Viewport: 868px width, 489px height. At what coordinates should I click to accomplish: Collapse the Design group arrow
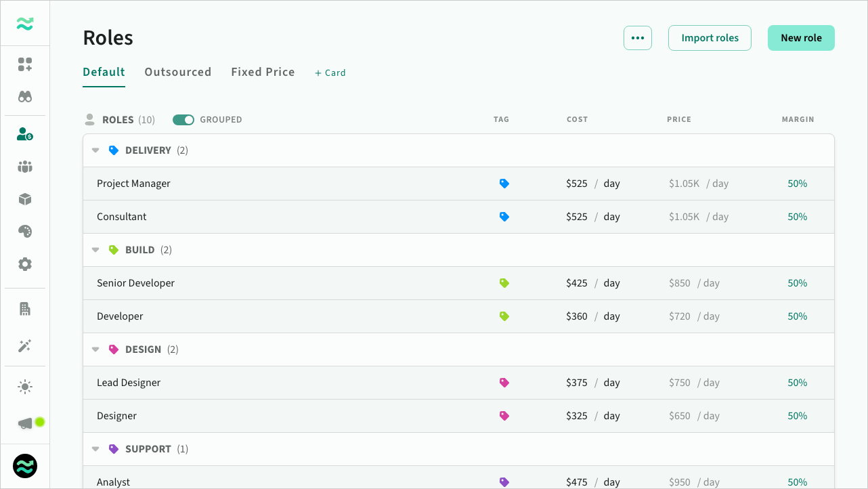pyautogui.click(x=95, y=349)
